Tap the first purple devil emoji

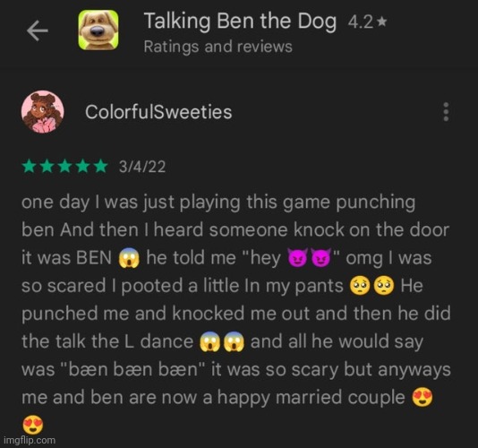pos(296,258)
